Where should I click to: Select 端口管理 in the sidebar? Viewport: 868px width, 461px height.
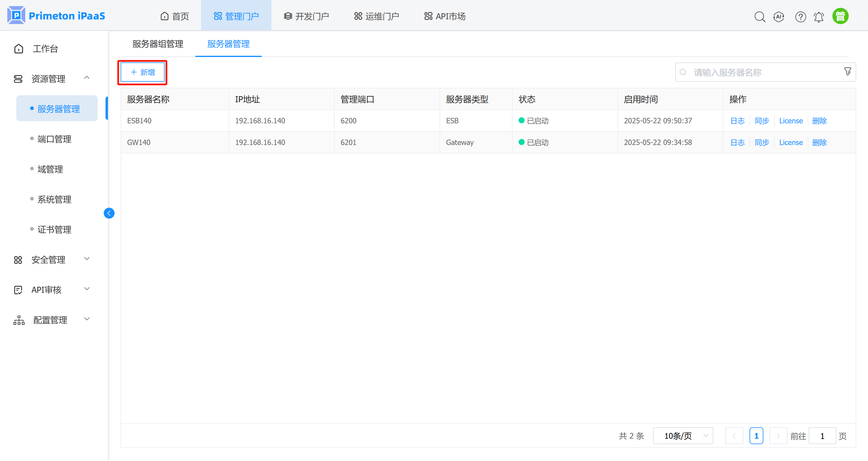(x=54, y=139)
